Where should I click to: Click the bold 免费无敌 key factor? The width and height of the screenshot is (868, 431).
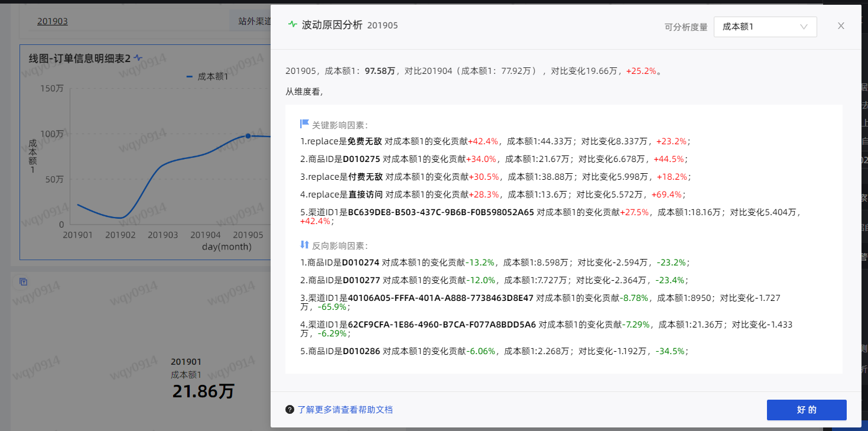click(x=365, y=141)
